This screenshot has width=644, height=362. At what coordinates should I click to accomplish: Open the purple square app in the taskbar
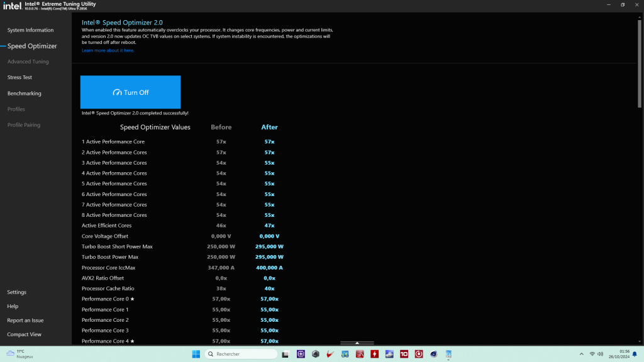(301, 354)
